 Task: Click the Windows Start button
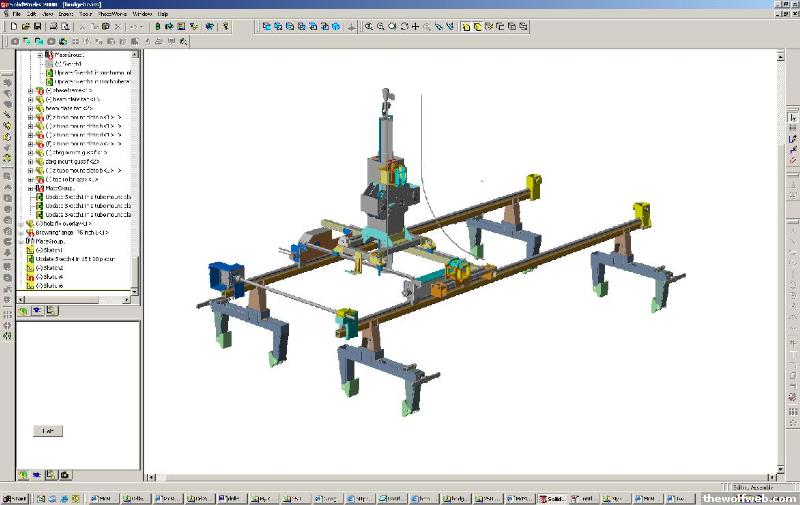coord(14,498)
